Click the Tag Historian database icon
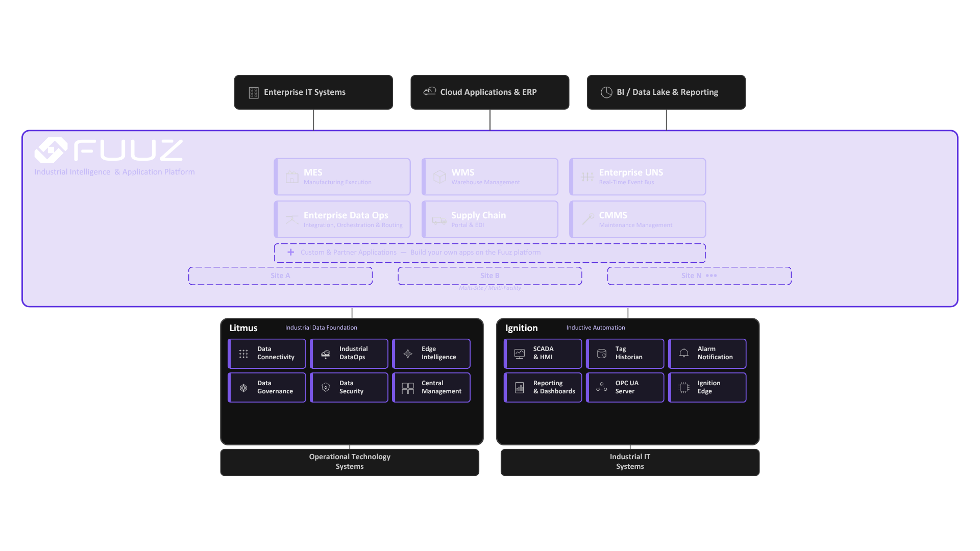980x551 pixels. 602,354
